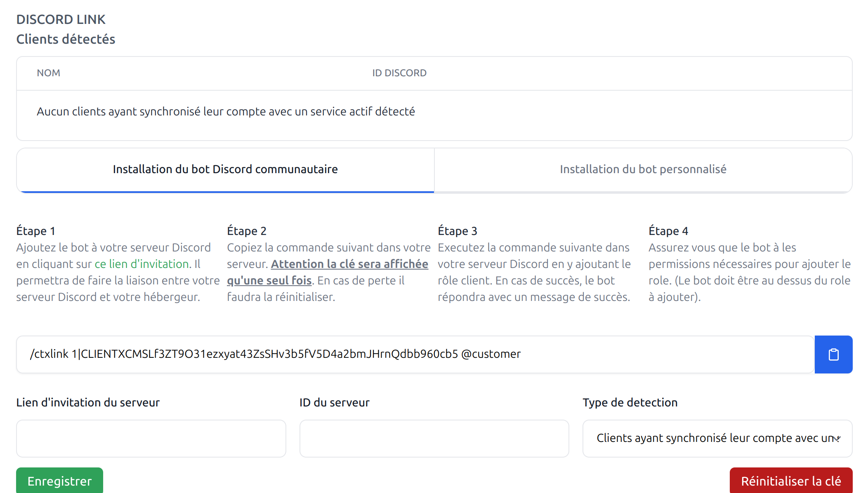Click the clipboard copy icon button
868x493 pixels.
pyautogui.click(x=833, y=354)
